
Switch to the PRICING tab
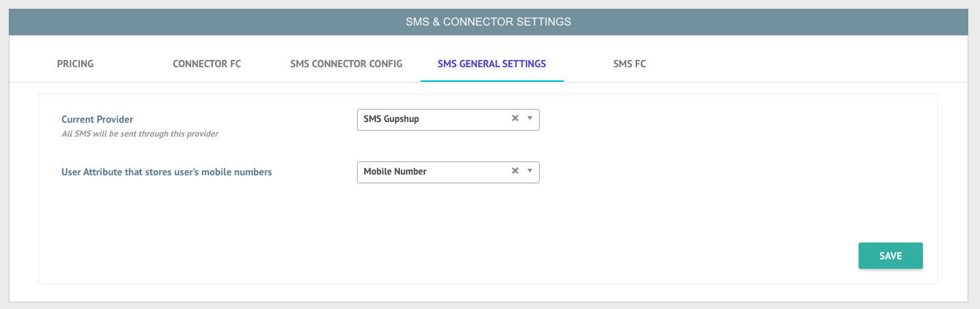75,64
